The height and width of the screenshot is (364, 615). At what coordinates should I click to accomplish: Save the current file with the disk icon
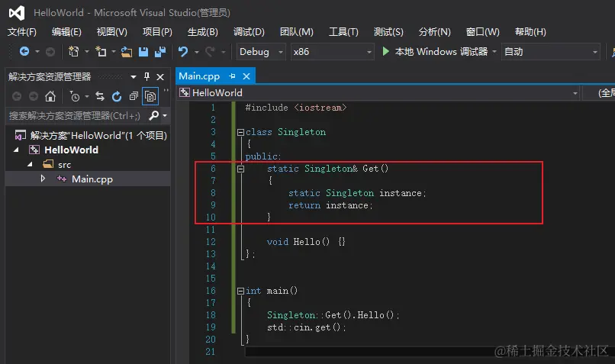[x=143, y=52]
